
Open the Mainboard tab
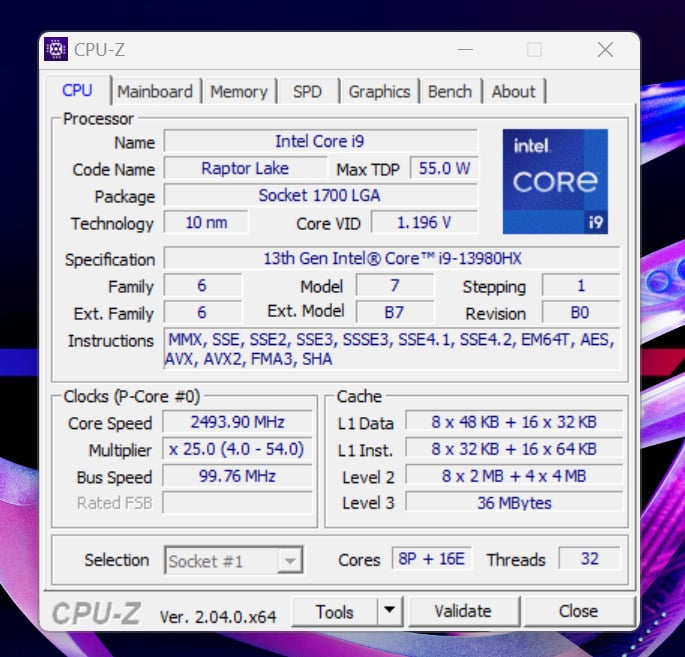[x=154, y=91]
